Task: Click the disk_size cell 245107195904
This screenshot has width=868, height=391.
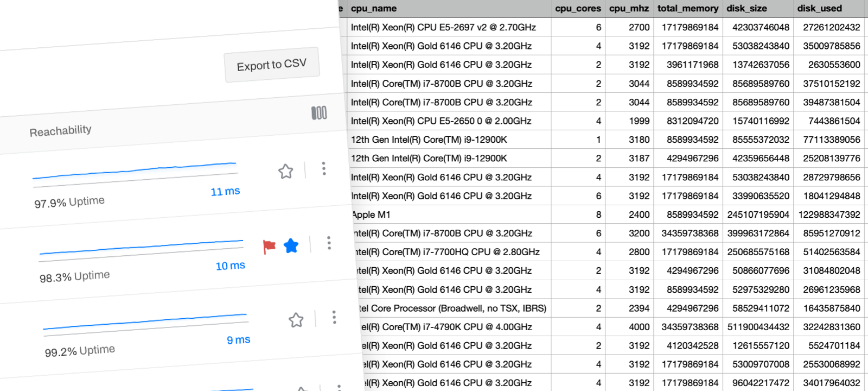Action: 758,215
